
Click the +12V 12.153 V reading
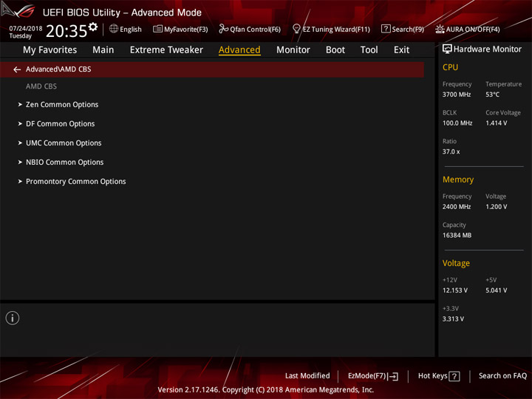pos(454,290)
